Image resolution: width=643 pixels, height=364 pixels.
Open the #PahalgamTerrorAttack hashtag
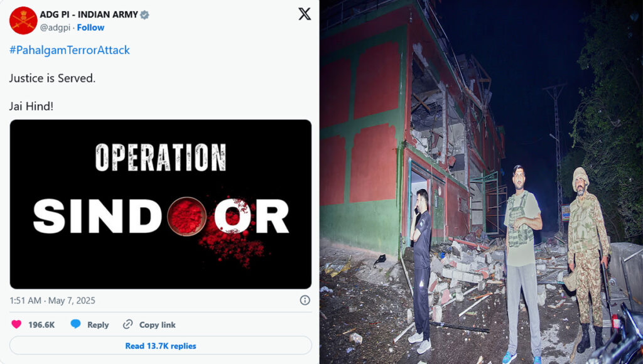(69, 50)
